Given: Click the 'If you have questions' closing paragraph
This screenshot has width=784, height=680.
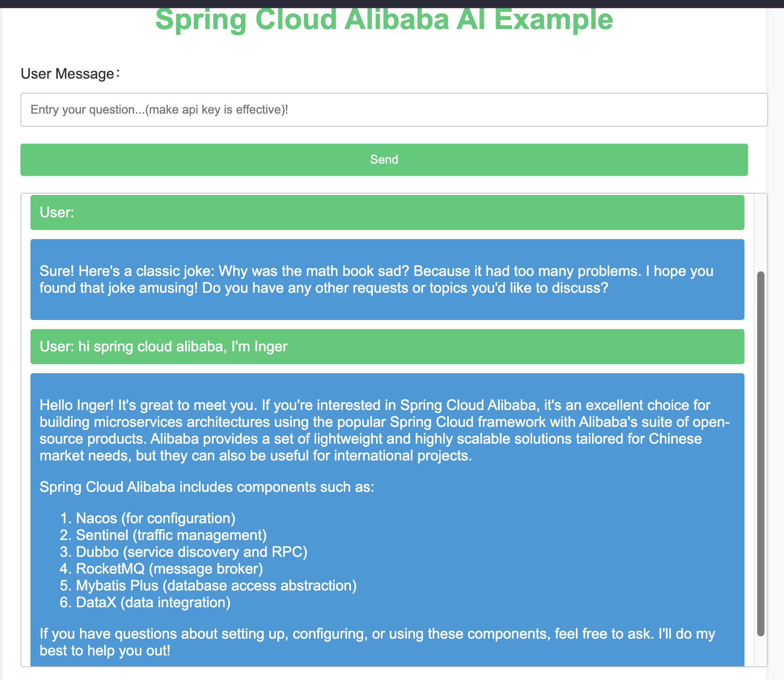Looking at the screenshot, I should coord(377,642).
